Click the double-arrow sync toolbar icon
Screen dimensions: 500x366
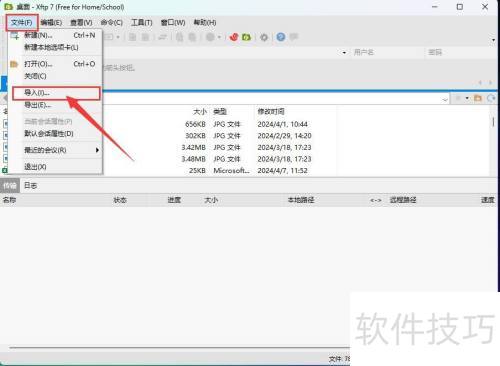(162, 37)
